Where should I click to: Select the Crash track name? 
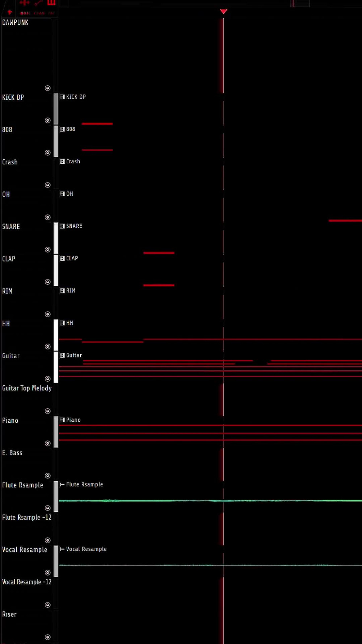click(x=10, y=162)
